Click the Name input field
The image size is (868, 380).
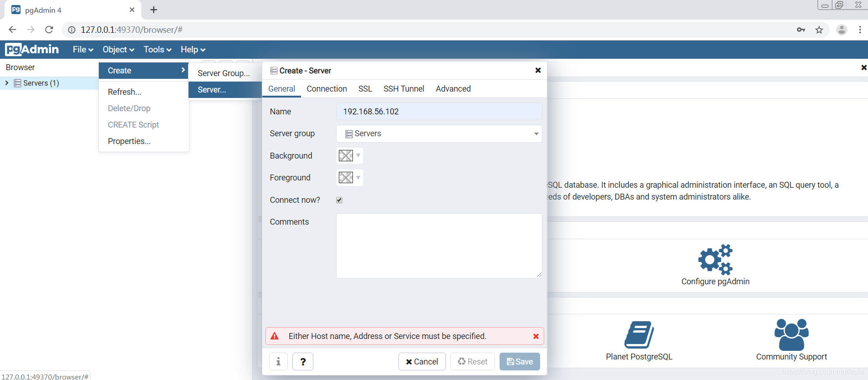(x=439, y=112)
